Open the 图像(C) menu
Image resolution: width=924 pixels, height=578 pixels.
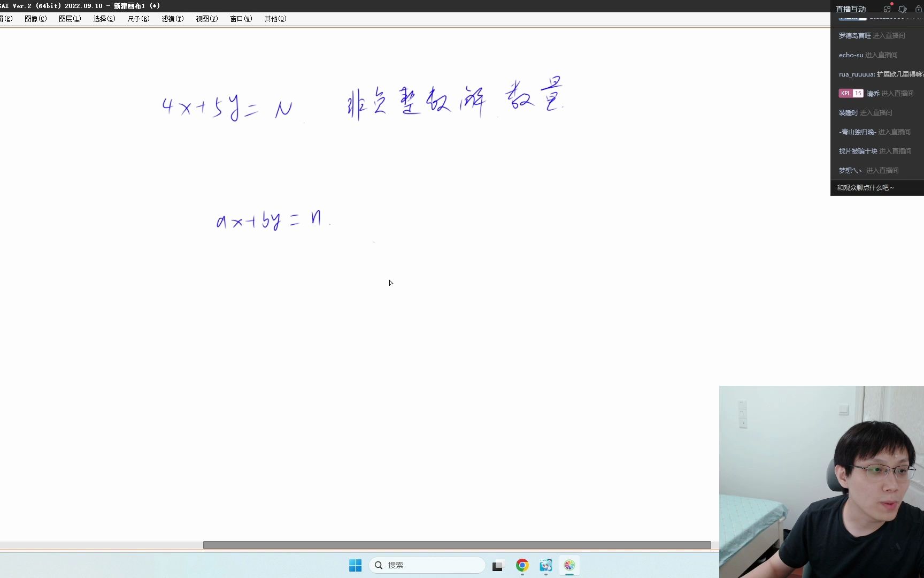point(35,19)
